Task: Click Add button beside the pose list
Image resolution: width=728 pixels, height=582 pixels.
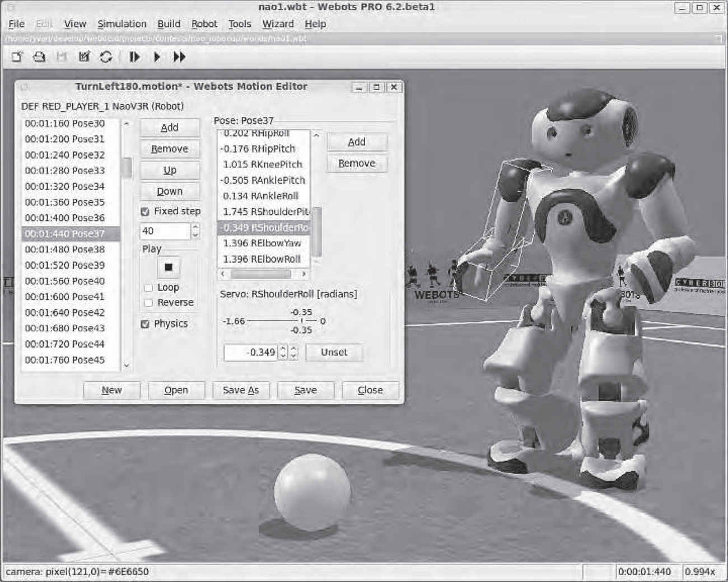Action: click(x=170, y=128)
